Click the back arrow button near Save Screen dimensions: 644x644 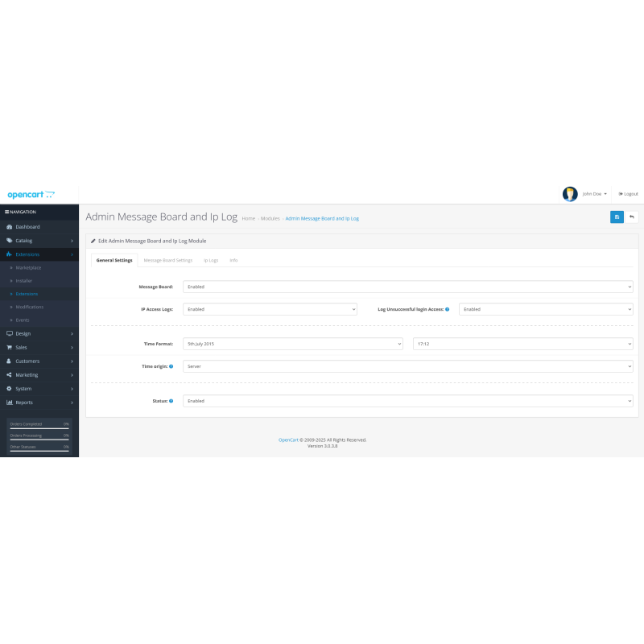click(632, 217)
